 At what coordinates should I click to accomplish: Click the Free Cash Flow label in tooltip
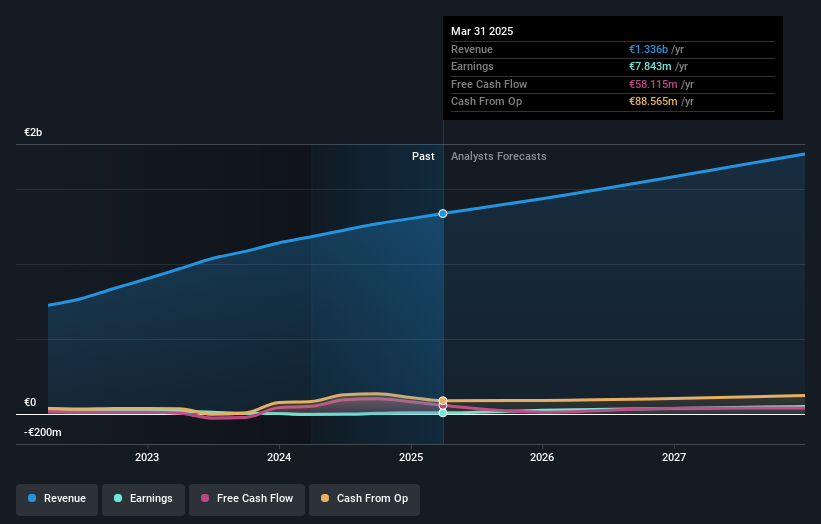tap(489, 84)
